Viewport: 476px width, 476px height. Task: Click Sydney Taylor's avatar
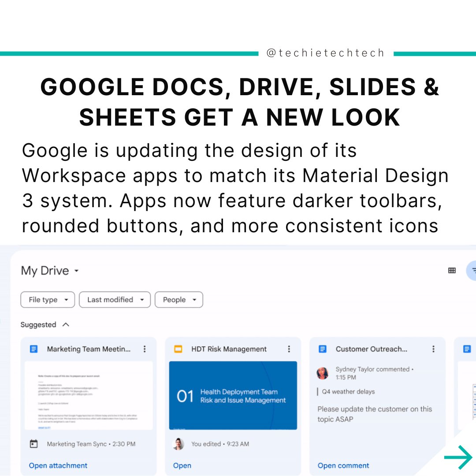click(x=322, y=373)
